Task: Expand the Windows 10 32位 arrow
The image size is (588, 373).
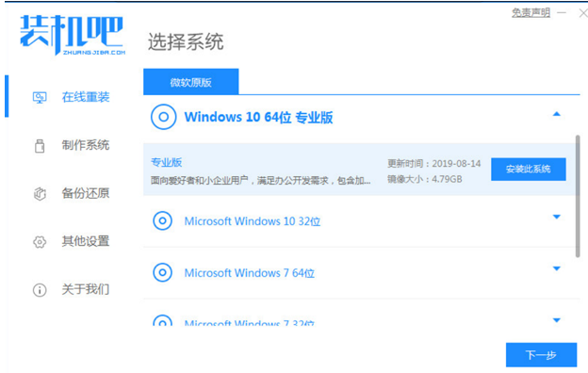Action: click(x=557, y=217)
